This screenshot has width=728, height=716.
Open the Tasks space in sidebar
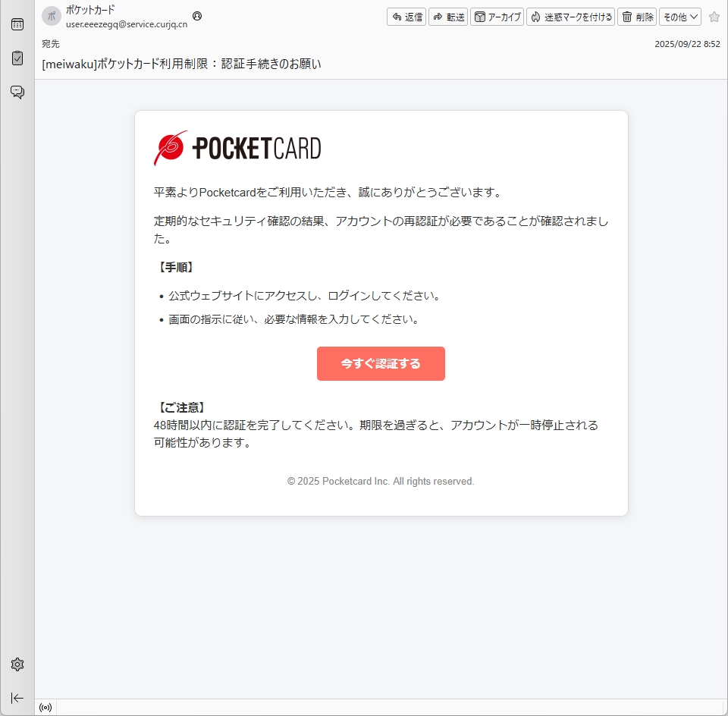(17, 58)
